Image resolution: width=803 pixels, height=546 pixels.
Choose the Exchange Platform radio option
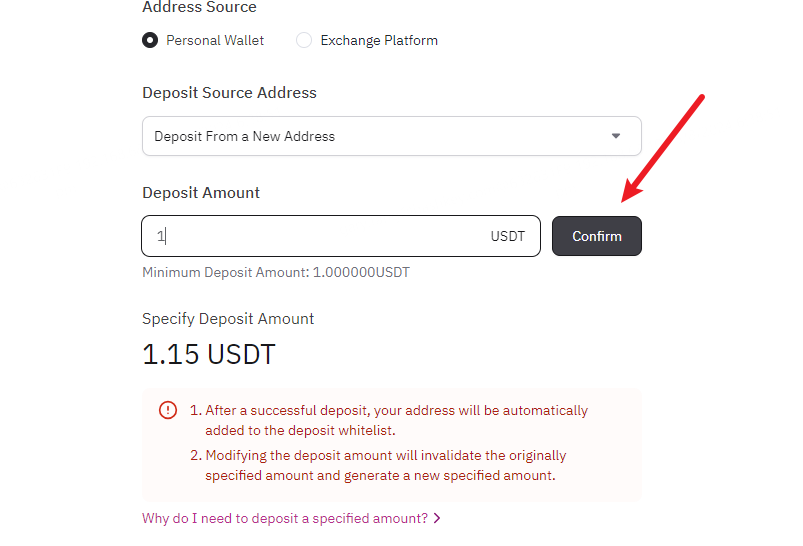(x=304, y=41)
